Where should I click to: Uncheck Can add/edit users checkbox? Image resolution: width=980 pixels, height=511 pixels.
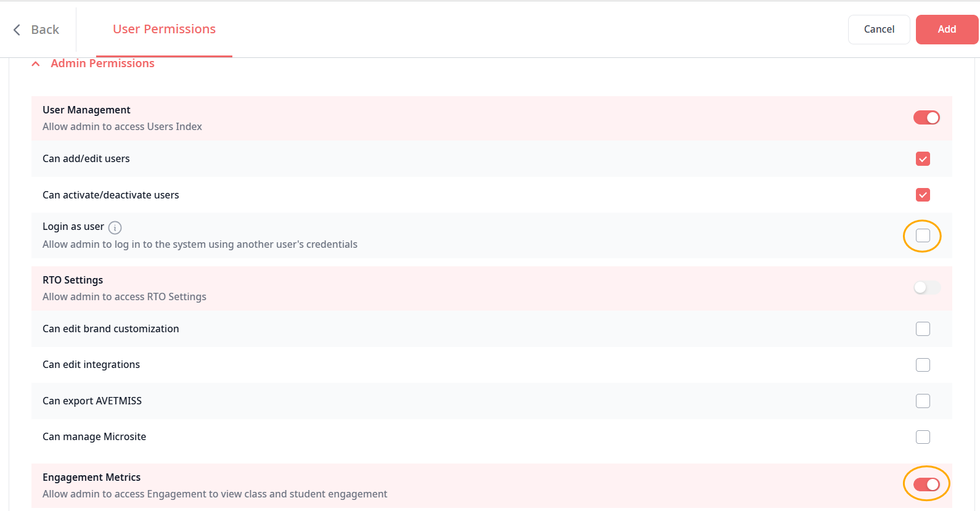tap(923, 159)
